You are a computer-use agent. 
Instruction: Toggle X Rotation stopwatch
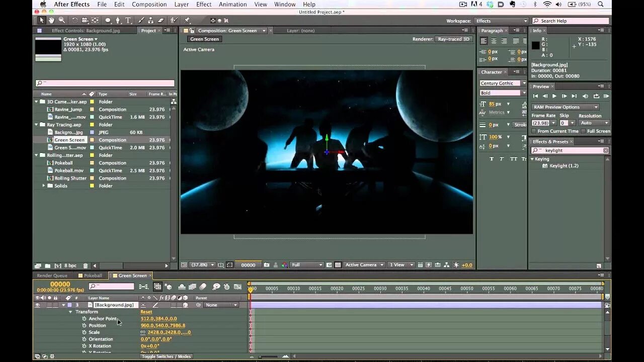click(x=84, y=346)
